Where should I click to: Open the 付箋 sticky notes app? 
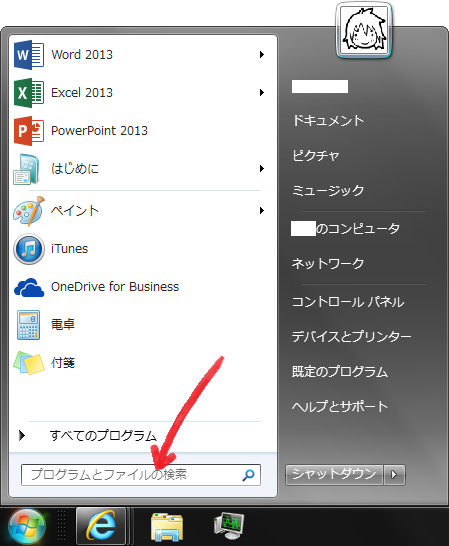(139, 363)
